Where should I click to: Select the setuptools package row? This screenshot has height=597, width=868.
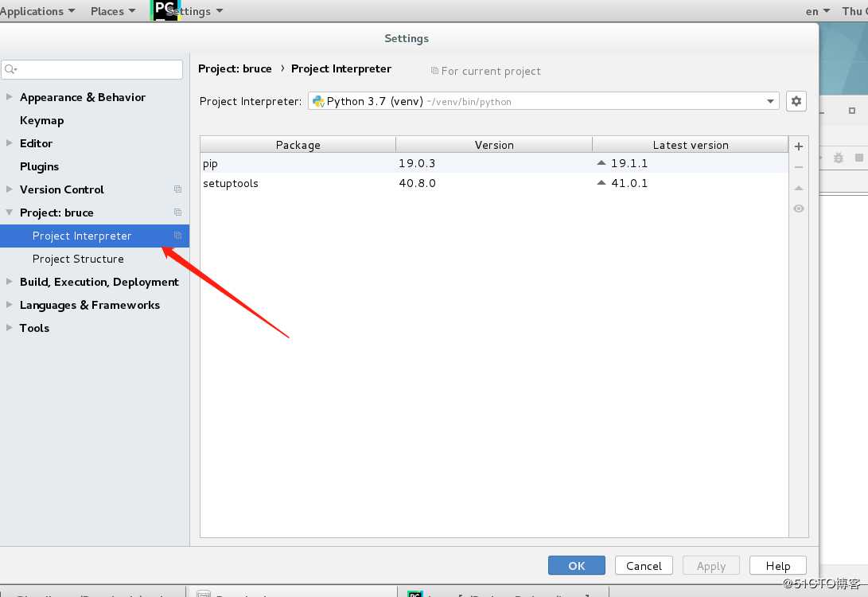coord(494,183)
